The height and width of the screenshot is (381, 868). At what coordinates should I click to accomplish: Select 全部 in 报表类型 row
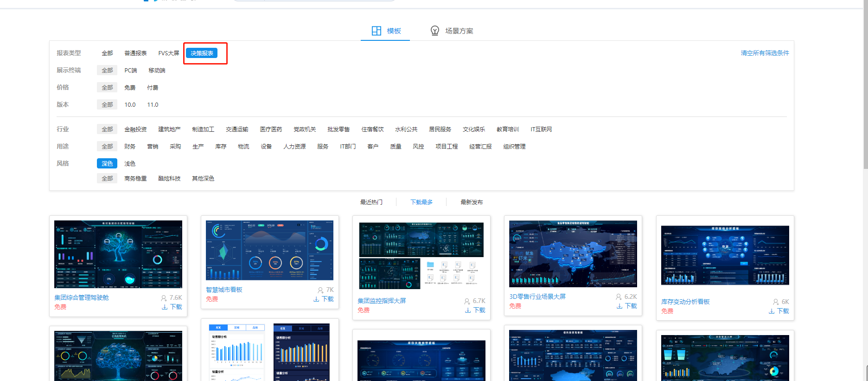[x=107, y=53]
